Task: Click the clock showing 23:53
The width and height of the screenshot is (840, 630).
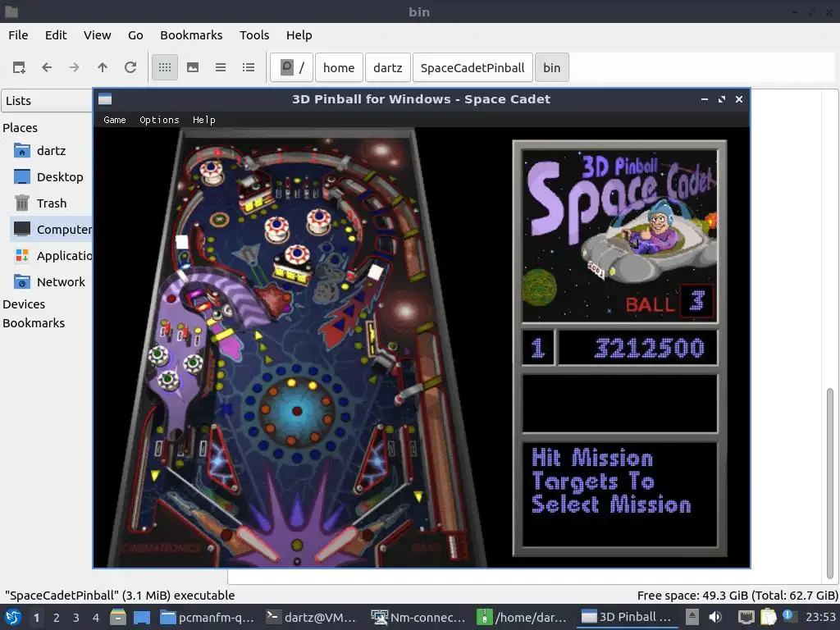Action: tap(820, 617)
